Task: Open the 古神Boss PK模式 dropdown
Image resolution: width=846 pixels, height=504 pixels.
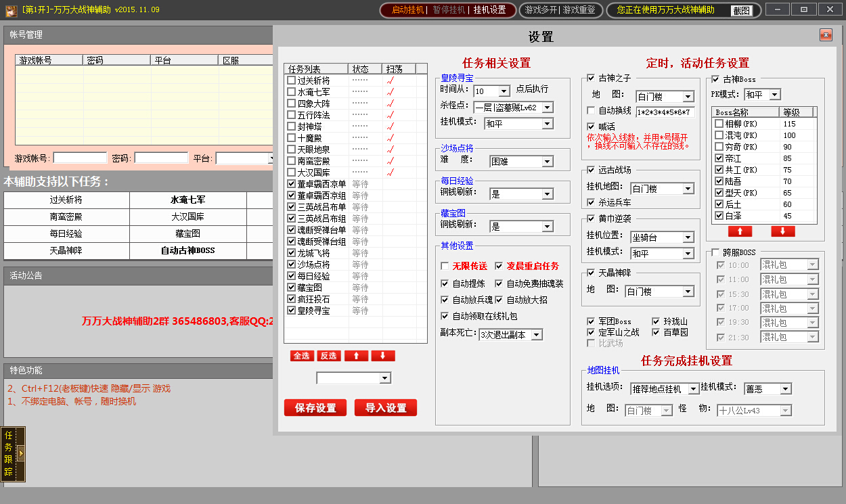Action: pyautogui.click(x=774, y=95)
